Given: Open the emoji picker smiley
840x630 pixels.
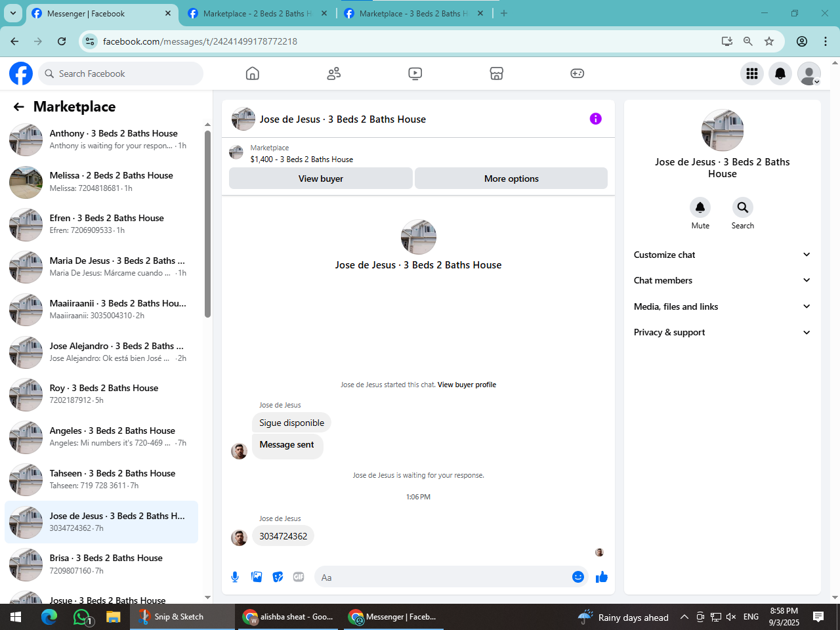Looking at the screenshot, I should click(x=578, y=577).
